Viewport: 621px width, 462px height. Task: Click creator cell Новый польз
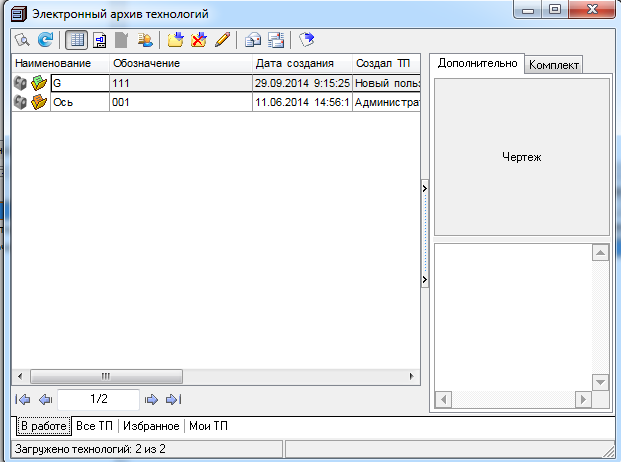387,83
